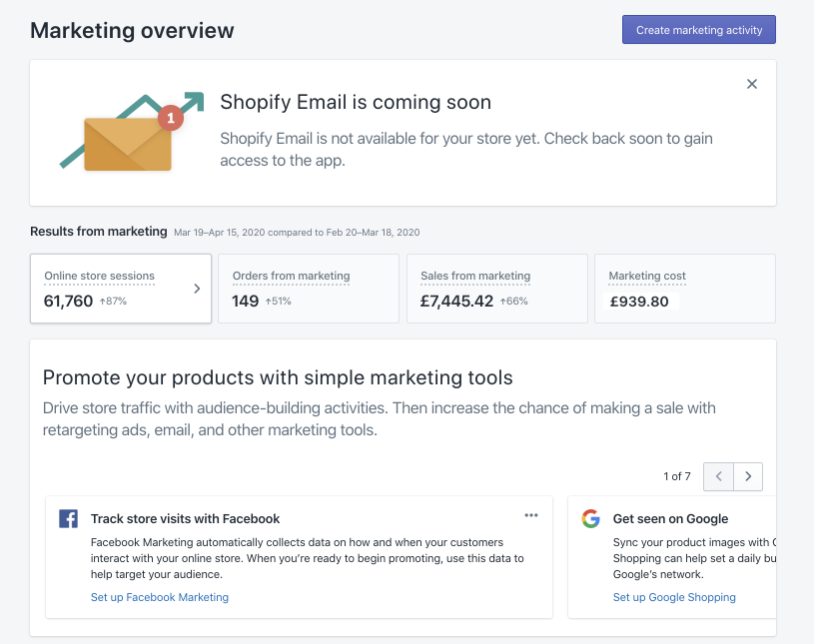Open Set up Google Shopping link
The height and width of the screenshot is (644, 814).
coord(674,597)
